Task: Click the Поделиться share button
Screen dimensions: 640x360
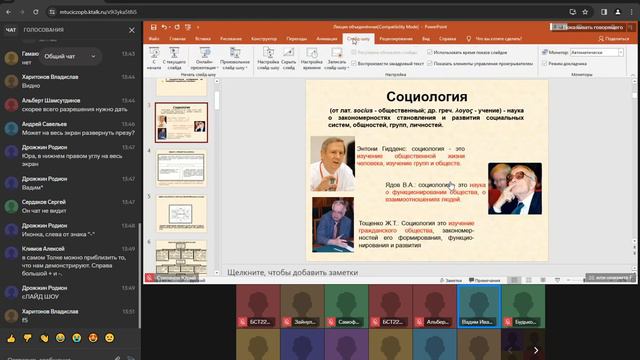Action: [x=614, y=39]
